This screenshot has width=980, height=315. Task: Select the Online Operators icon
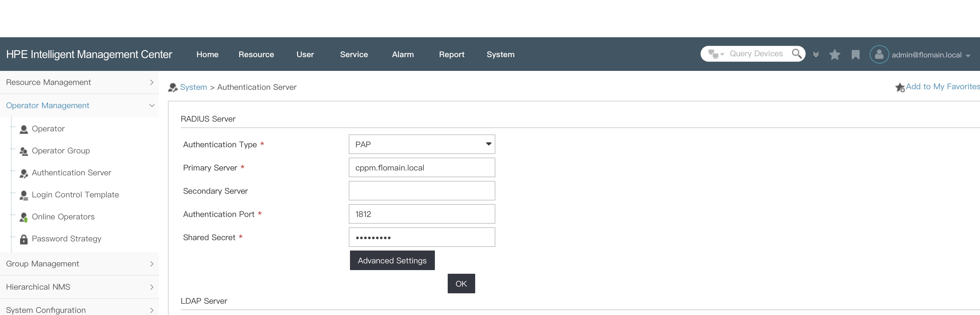pos(24,217)
